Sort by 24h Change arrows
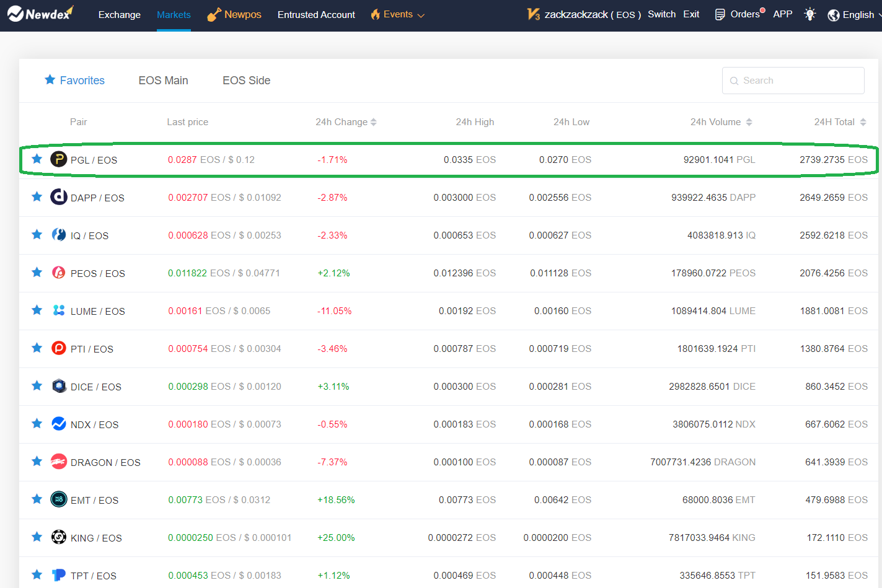Screen dimensions: 882x588 pyautogui.click(x=374, y=122)
